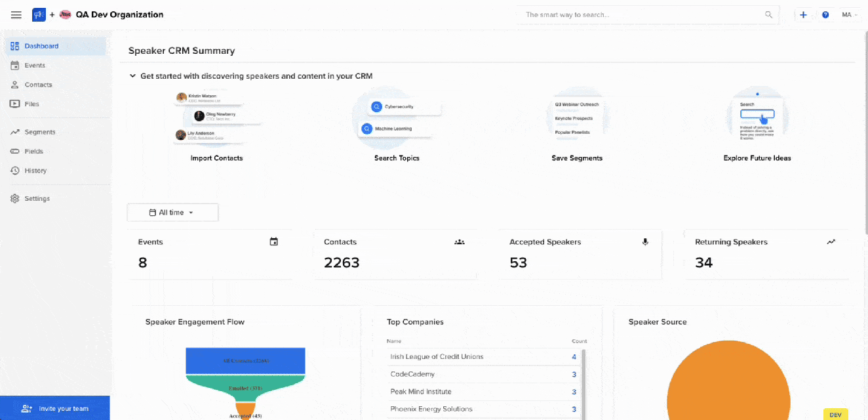Image resolution: width=868 pixels, height=420 pixels.
Task: Click the Search Topics illustration
Action: (397, 118)
